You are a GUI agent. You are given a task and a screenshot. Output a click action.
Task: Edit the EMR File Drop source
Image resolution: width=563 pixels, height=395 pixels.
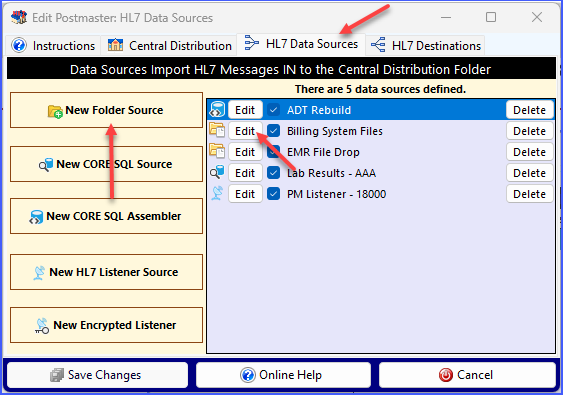click(245, 152)
